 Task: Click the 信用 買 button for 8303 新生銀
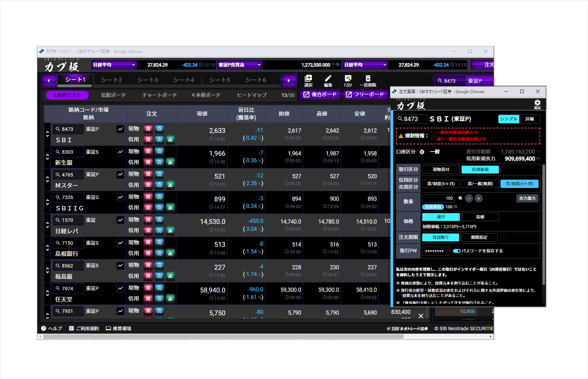pos(148,162)
